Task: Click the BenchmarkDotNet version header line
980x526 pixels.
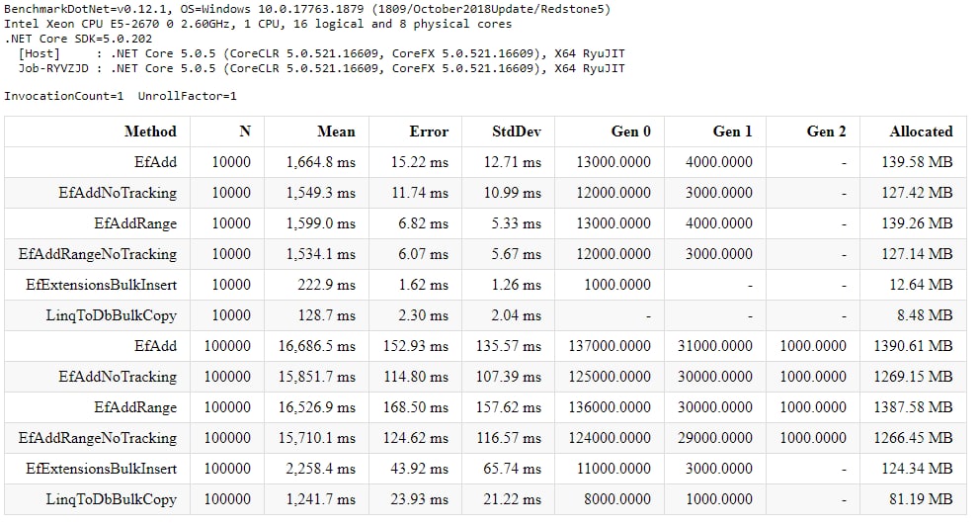Action: click(x=307, y=9)
